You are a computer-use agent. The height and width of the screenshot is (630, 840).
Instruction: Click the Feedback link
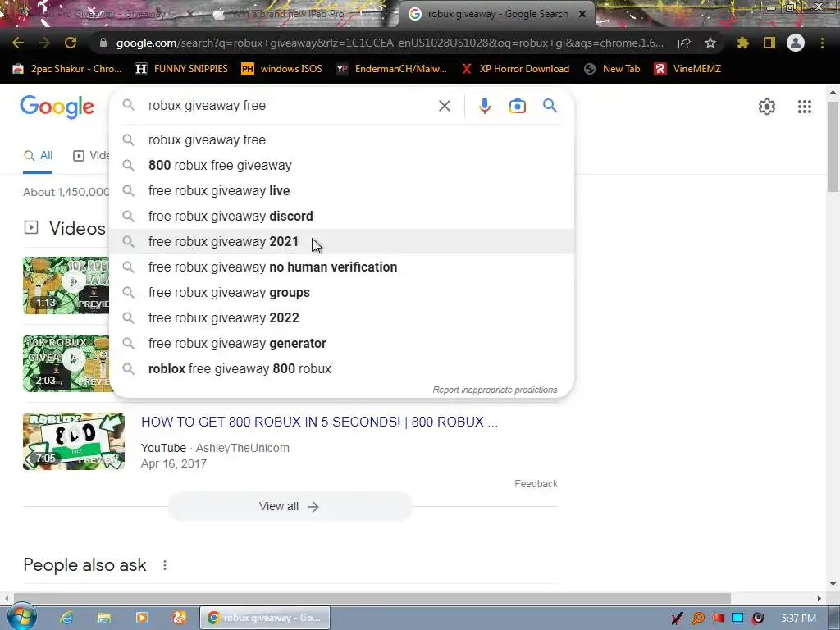536,484
